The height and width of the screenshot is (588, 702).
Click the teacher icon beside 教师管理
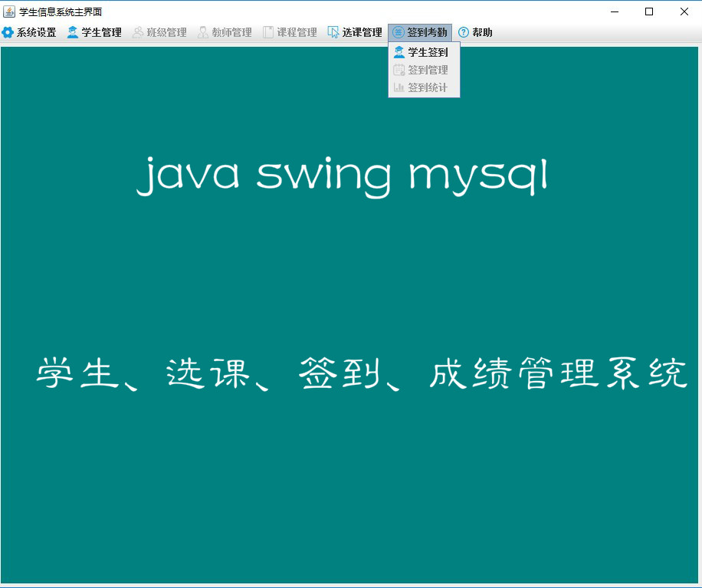click(x=203, y=32)
